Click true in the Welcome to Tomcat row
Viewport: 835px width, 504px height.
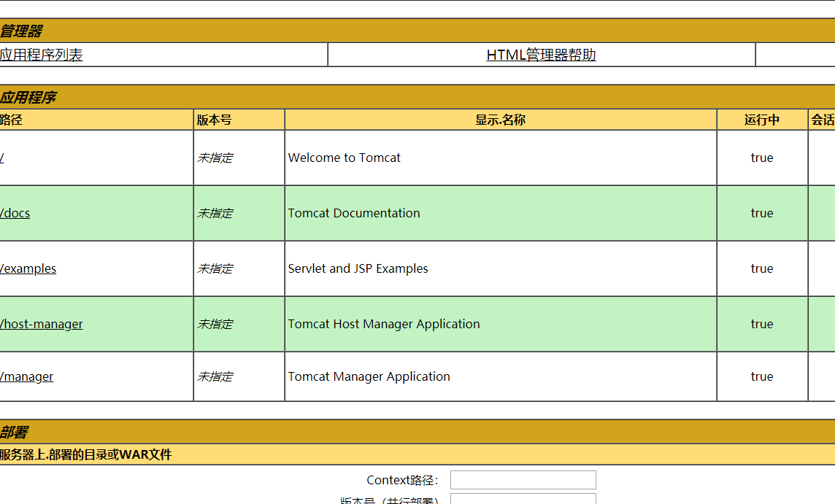762,158
